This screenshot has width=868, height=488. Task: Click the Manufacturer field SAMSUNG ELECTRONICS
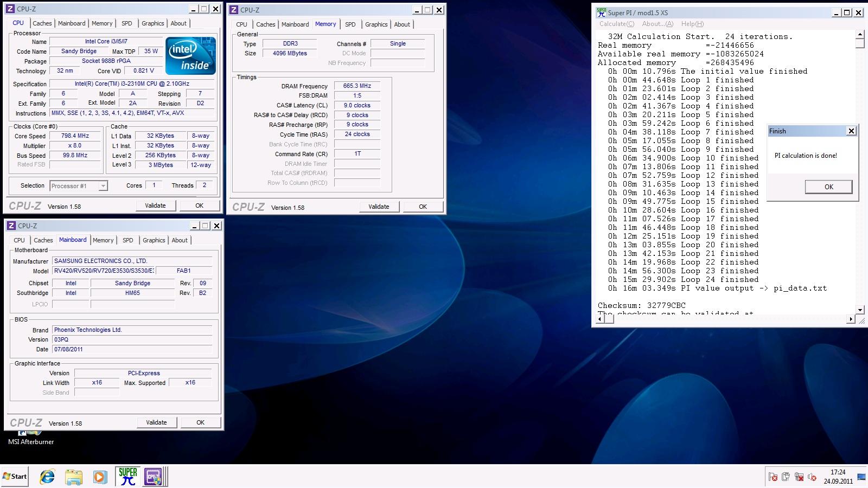pos(132,261)
